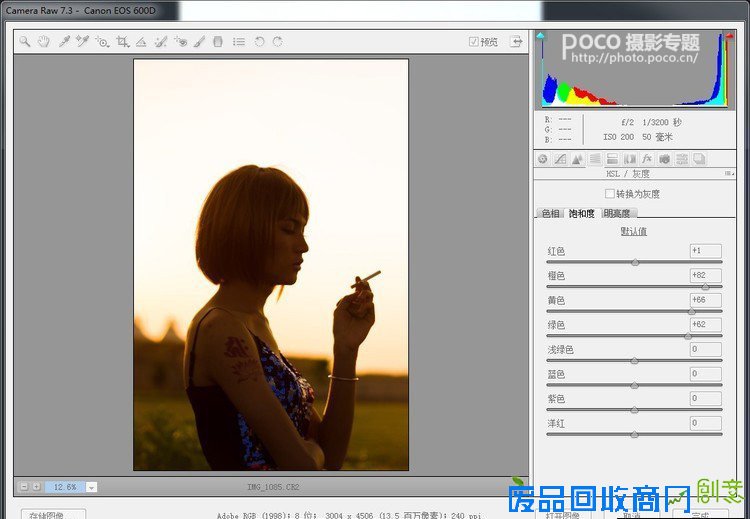Open the Effects (fx) panel icon
The image size is (750, 519).
pyautogui.click(x=646, y=159)
